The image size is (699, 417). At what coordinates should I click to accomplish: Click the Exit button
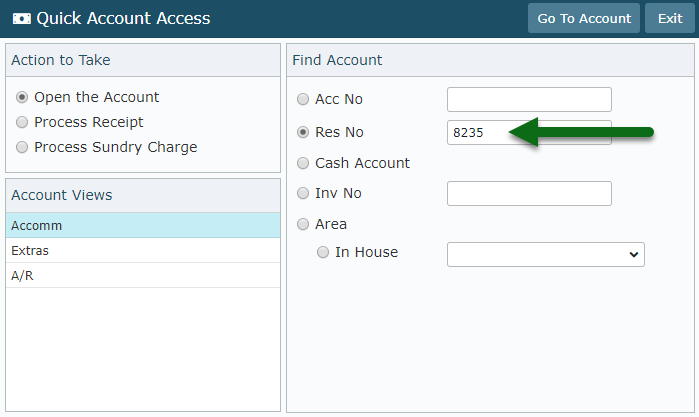pos(670,18)
